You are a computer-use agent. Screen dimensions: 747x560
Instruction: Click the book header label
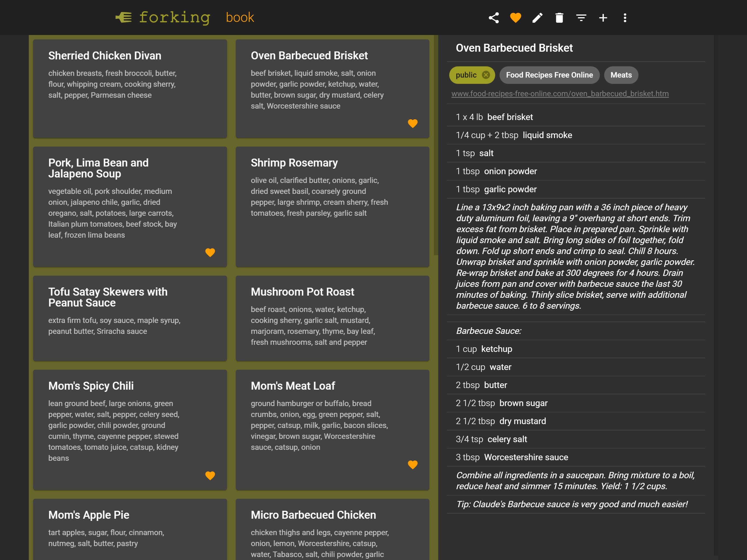(240, 17)
